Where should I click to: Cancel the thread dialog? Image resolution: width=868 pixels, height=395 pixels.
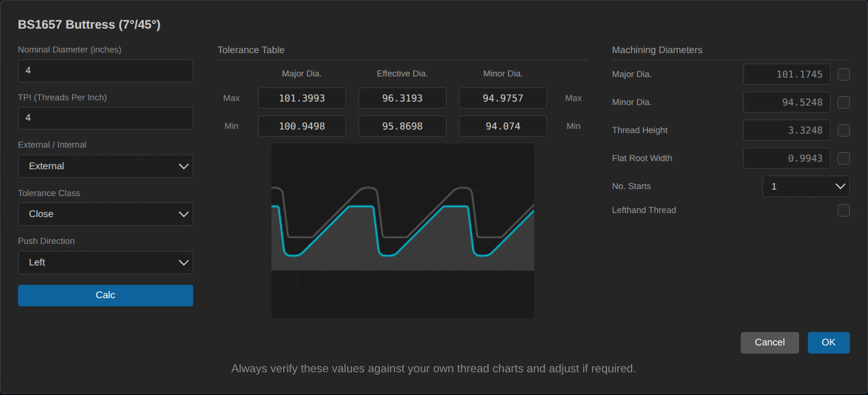pyautogui.click(x=769, y=342)
